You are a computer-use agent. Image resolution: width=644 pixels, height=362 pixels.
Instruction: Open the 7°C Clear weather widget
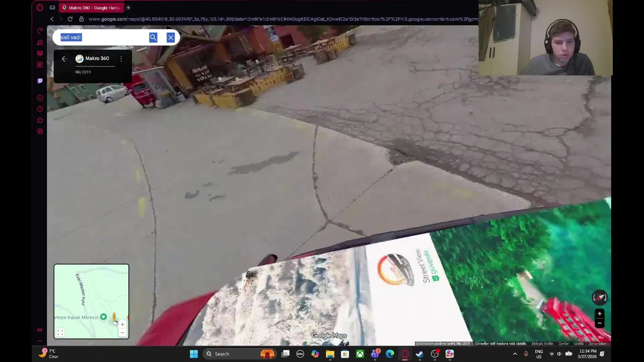49,354
